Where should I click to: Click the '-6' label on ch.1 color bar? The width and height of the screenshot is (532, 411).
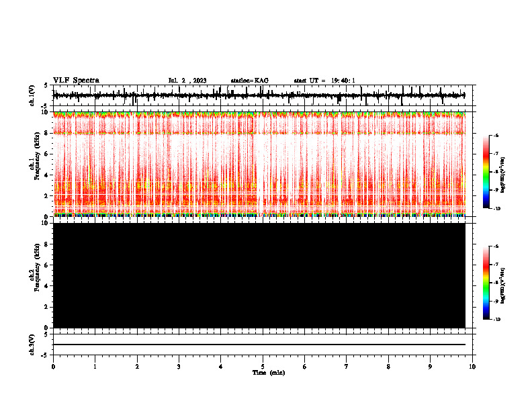click(496, 135)
